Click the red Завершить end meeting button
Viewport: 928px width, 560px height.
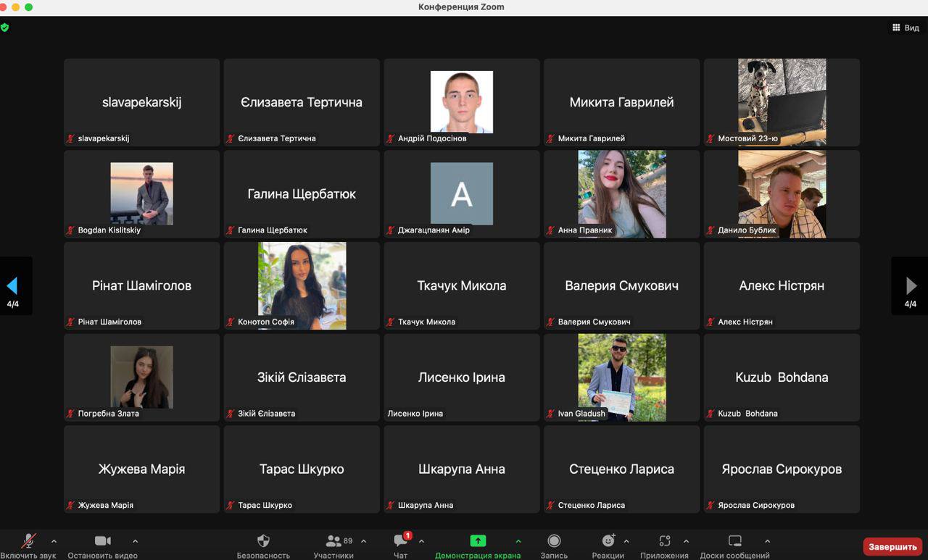[892, 546]
